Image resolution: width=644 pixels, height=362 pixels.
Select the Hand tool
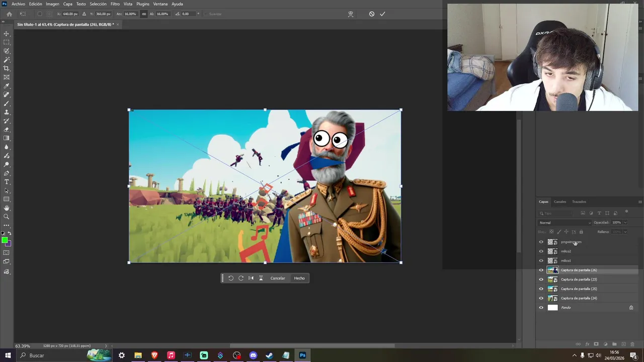point(7,208)
